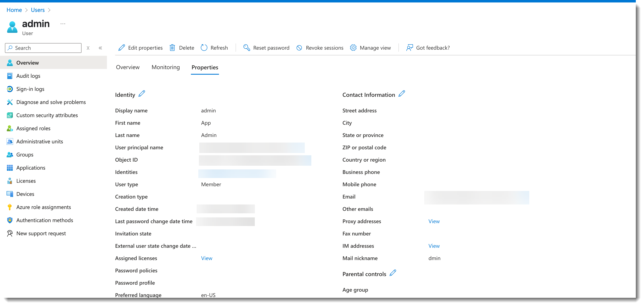
Task: Click the Revoke sessions icon
Action: pyautogui.click(x=299, y=48)
